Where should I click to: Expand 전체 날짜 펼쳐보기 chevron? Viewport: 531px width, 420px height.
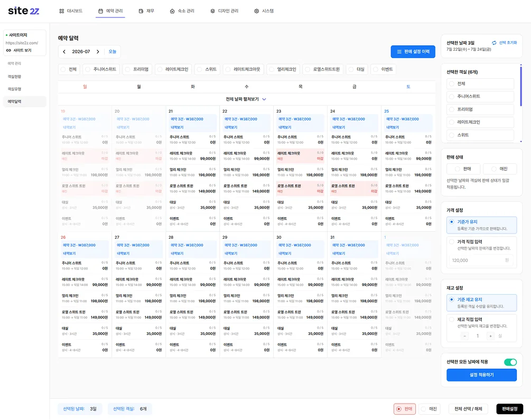pyautogui.click(x=264, y=99)
